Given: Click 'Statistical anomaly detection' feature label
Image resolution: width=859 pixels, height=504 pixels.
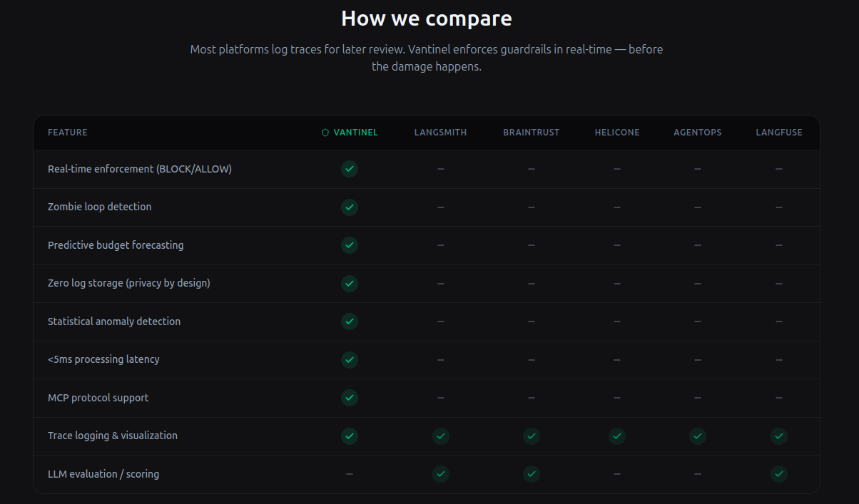Looking at the screenshot, I should [114, 322].
